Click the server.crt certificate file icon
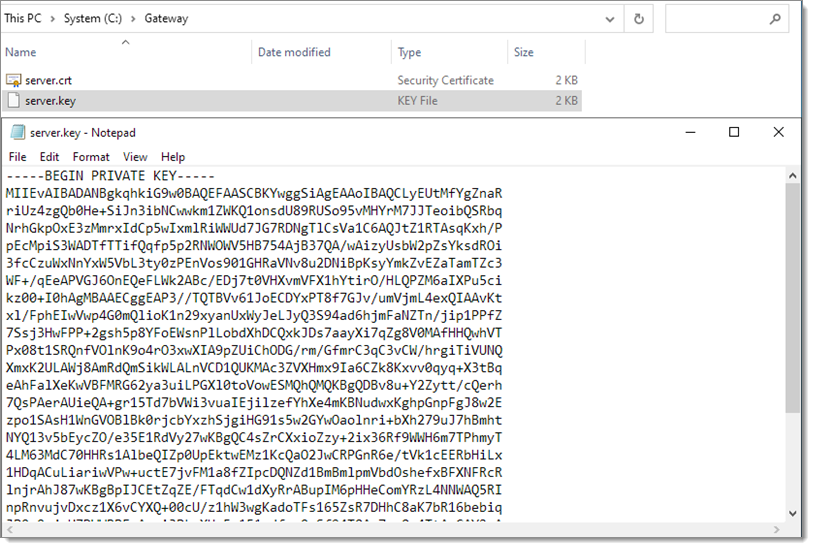 [13, 80]
